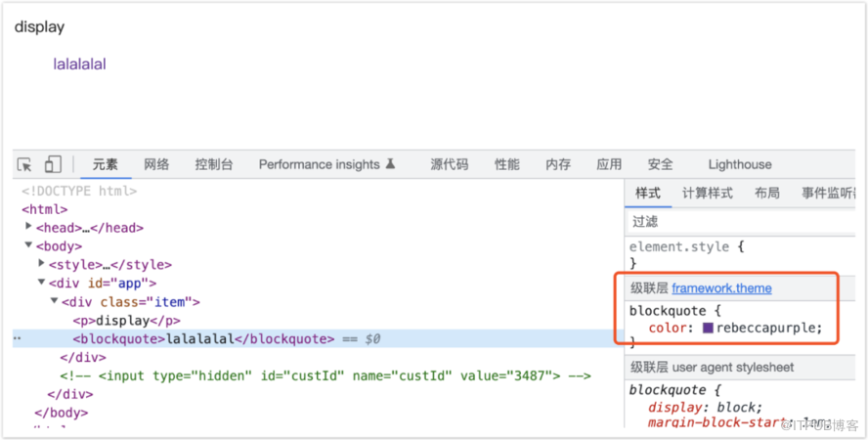868x440 pixels.
Task: Toggle the device toolbar icon
Action: 53,164
